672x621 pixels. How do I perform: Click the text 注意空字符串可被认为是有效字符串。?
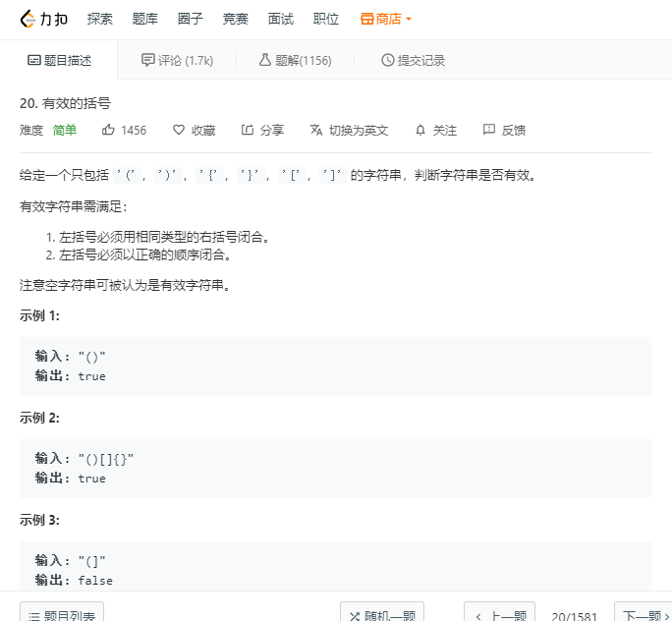point(126,285)
